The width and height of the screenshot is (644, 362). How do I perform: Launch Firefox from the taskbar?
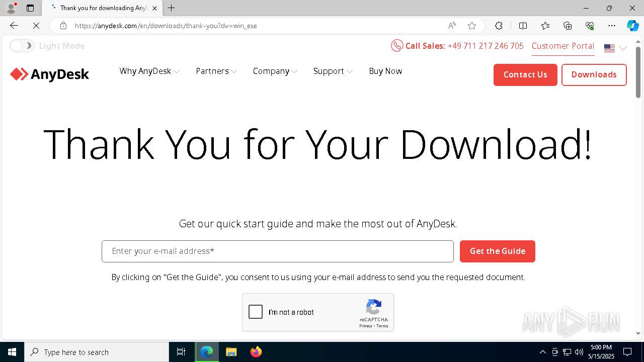pyautogui.click(x=256, y=352)
